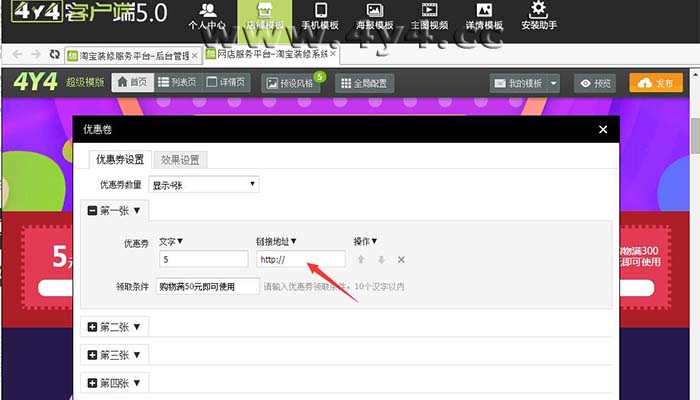Select 手机模板 icon in the top toolbar
The width and height of the screenshot is (700, 400).
tap(321, 16)
